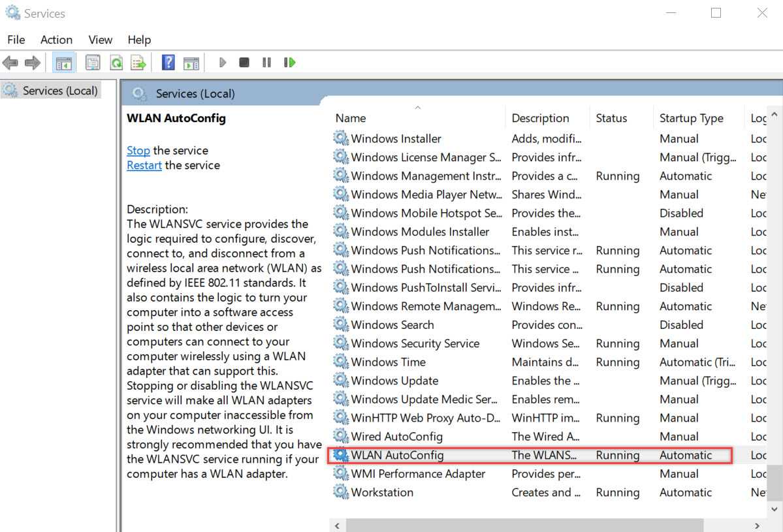
Task: Click the 'Adds, modifi...' description cell
Action: 547,139
